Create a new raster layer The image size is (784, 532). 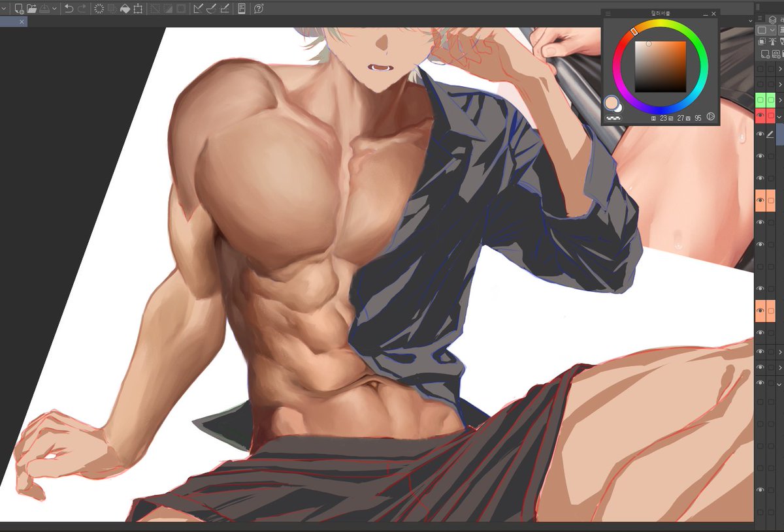pos(765,54)
